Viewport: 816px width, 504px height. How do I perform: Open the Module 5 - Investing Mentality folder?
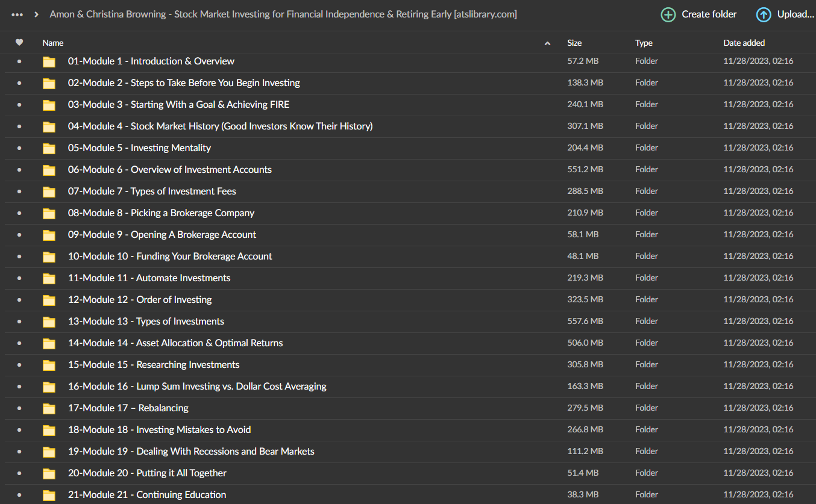(140, 148)
